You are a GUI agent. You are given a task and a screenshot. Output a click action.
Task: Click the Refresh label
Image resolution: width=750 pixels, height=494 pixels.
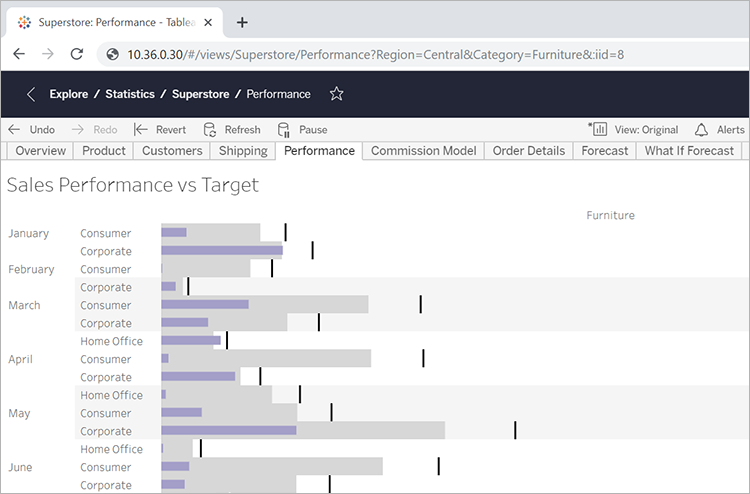coord(243,130)
